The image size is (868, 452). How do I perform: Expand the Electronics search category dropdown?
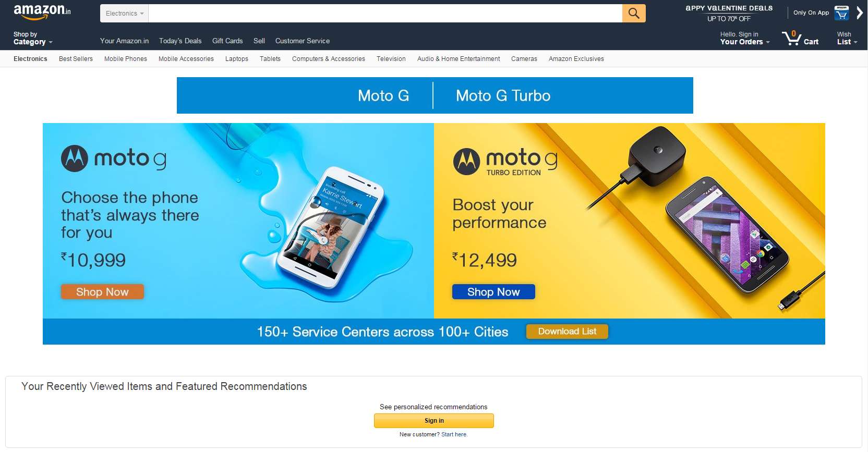124,14
